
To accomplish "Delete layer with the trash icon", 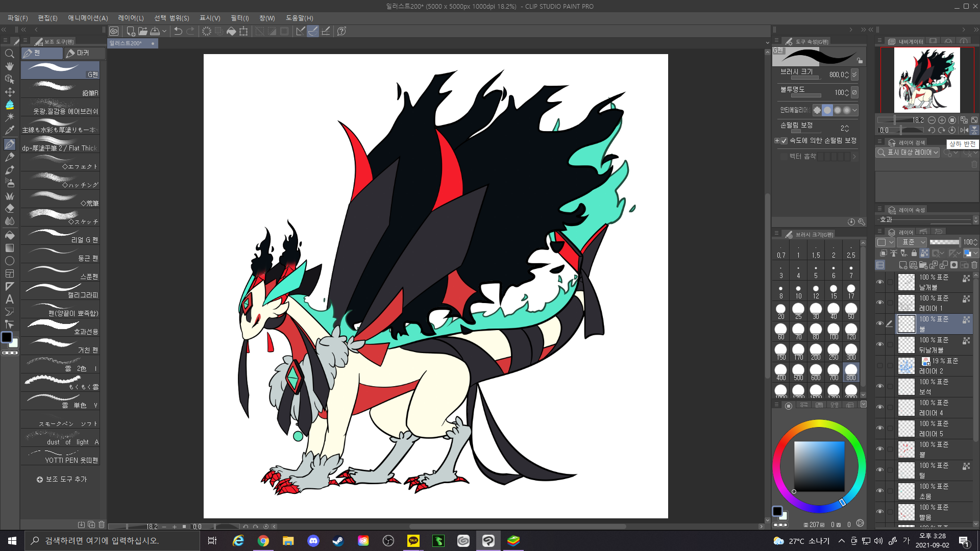I will 974,265.
